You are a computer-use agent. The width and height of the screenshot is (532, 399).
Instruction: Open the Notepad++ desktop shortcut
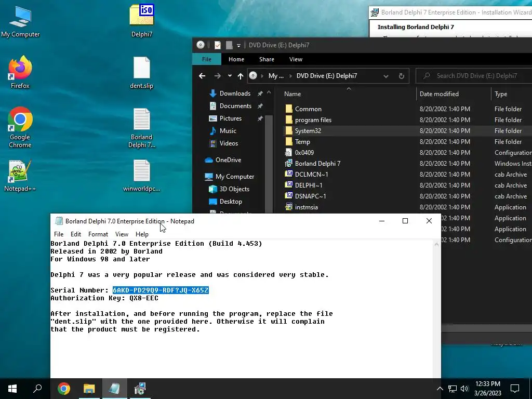tap(20, 176)
